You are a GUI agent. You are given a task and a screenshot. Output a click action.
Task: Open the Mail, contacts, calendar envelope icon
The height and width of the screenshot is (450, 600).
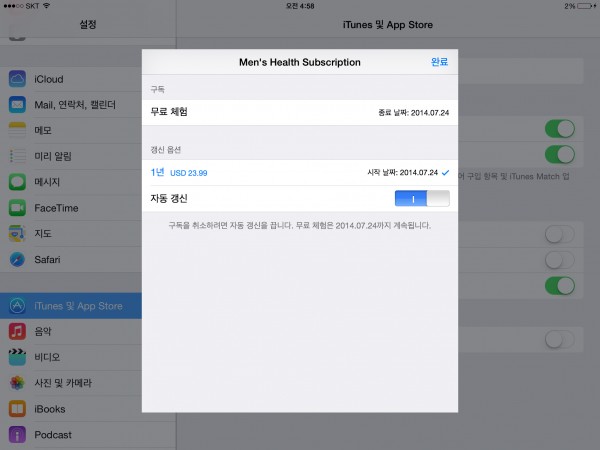click(17, 104)
